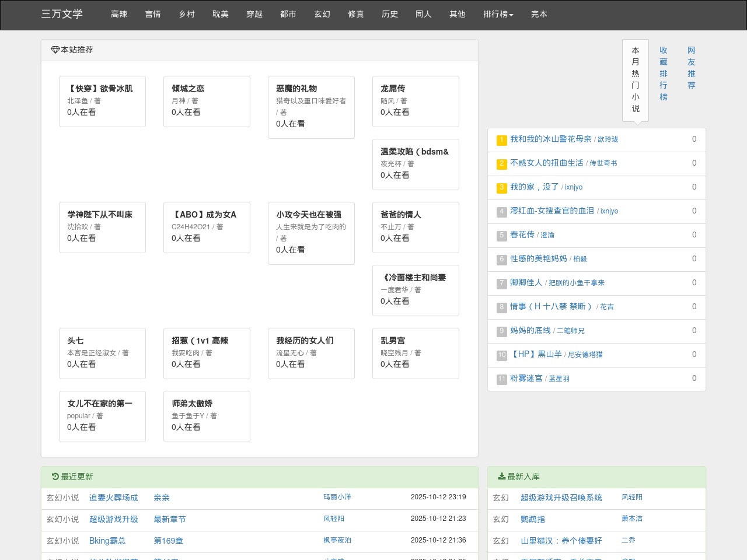Open author link 把朕的小鱼干拿来

[x=577, y=283]
